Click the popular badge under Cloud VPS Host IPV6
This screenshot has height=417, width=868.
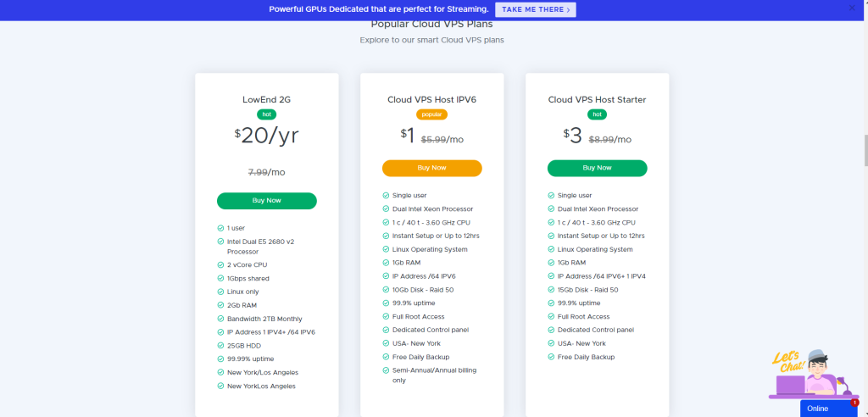(431, 114)
